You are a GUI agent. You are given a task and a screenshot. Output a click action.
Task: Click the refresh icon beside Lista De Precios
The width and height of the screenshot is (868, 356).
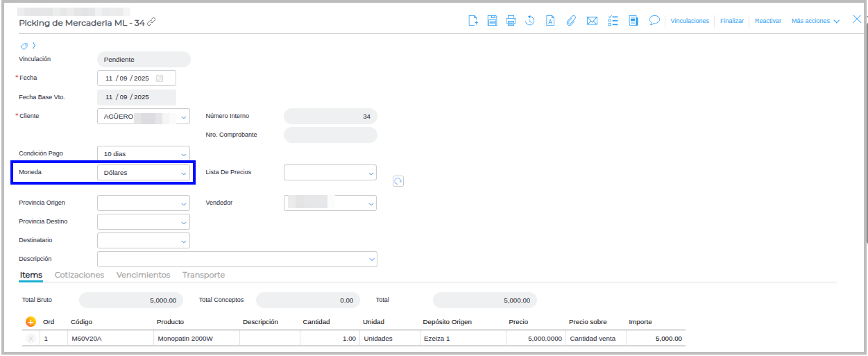click(x=398, y=181)
